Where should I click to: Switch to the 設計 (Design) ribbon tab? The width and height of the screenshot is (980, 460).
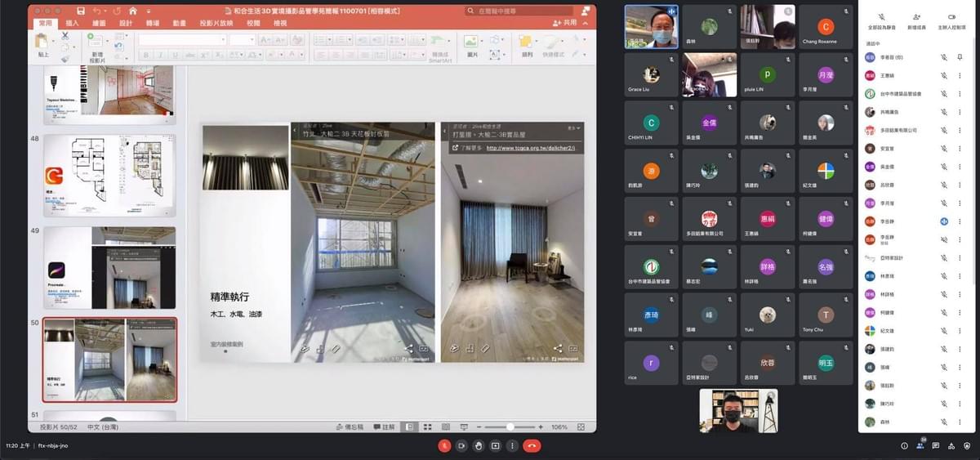[x=126, y=24]
